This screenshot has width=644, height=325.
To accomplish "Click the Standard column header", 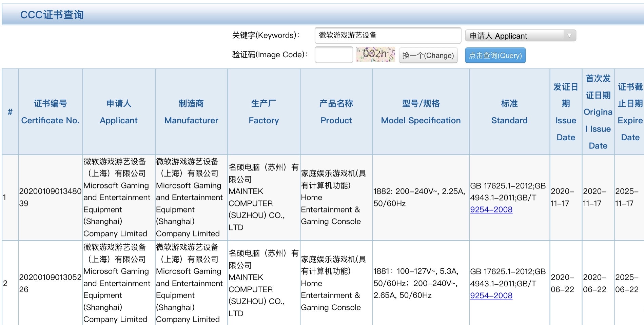I will tap(509, 112).
